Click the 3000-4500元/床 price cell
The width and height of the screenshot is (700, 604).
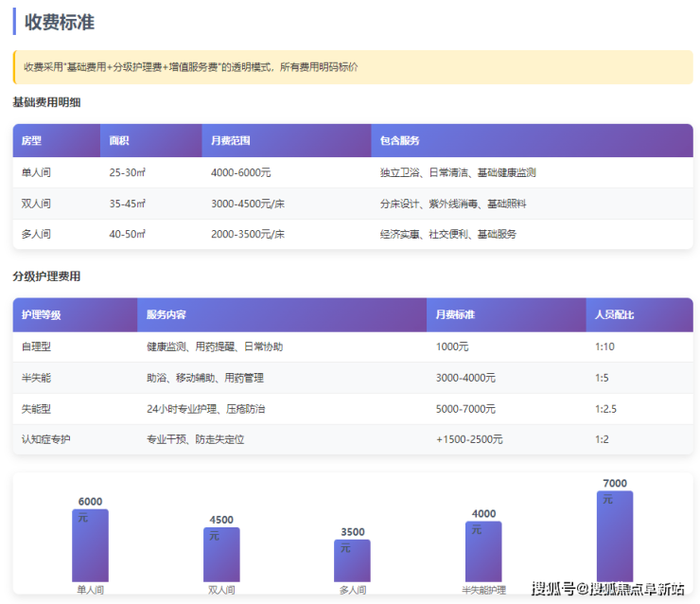pyautogui.click(x=248, y=204)
